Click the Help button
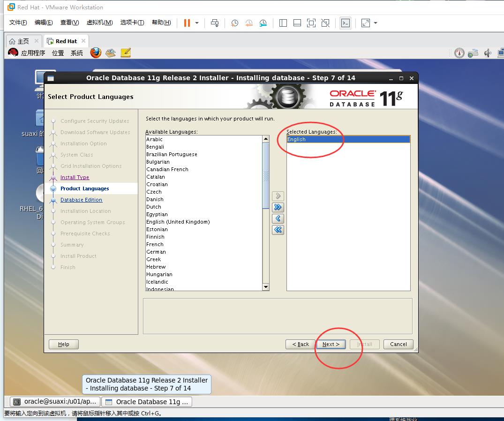Image resolution: width=504 pixels, height=421 pixels. pos(64,344)
